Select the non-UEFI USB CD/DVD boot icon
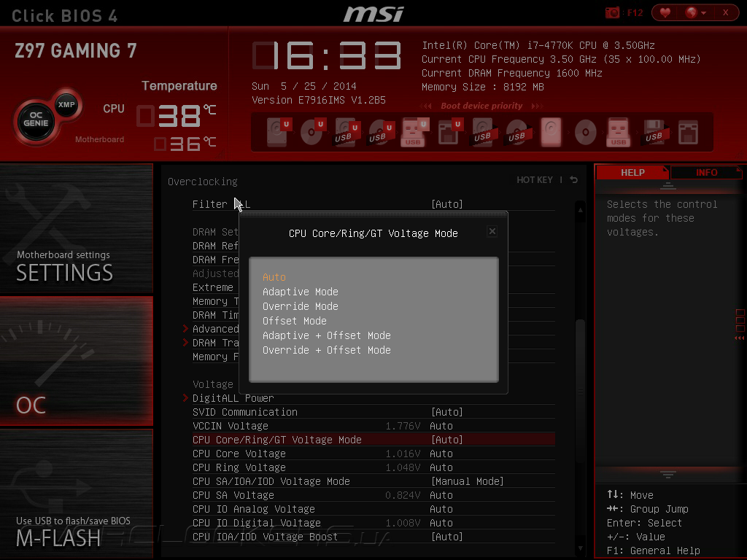 coord(519,132)
